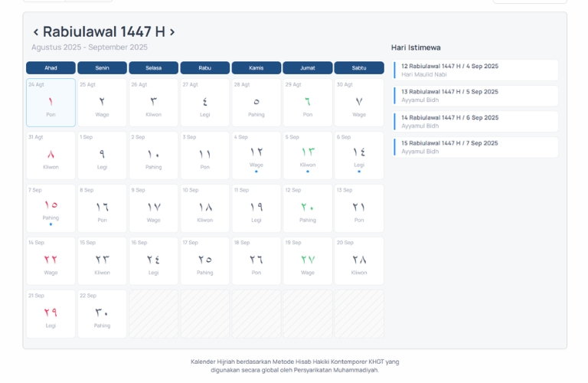
Task: Select 1 Rabiulawal (24 Agt) date cell
Action: 51,103
